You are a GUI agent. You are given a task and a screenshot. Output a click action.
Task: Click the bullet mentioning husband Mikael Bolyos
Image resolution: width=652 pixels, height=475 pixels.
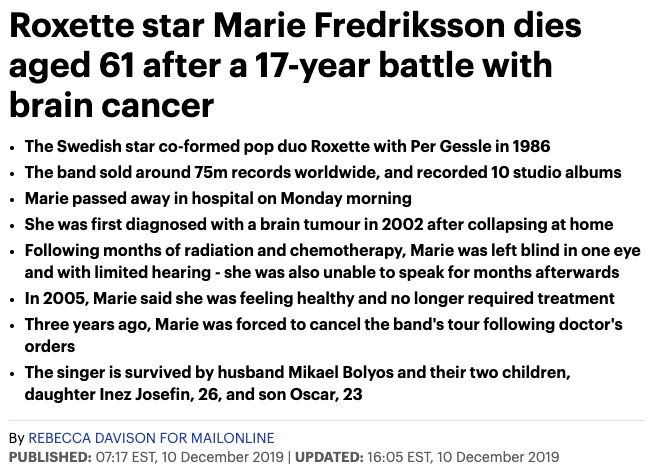(298, 383)
